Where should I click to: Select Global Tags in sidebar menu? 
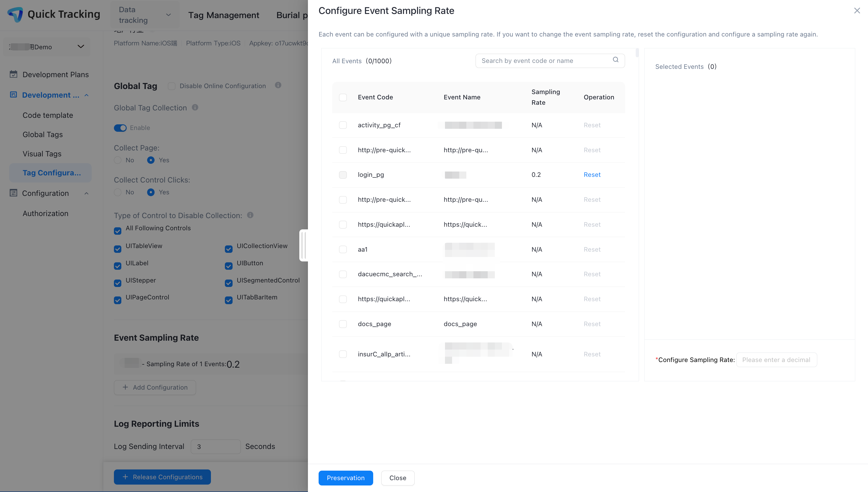tap(42, 134)
